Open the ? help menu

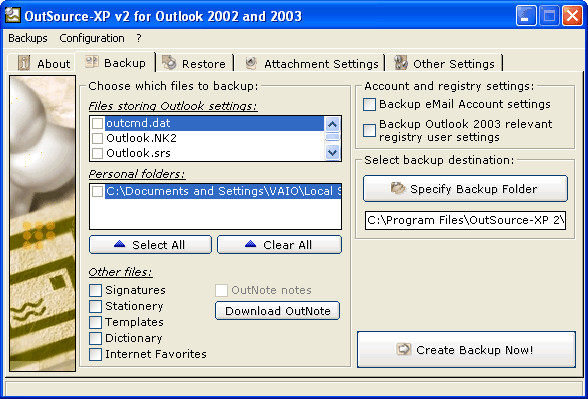[139, 38]
